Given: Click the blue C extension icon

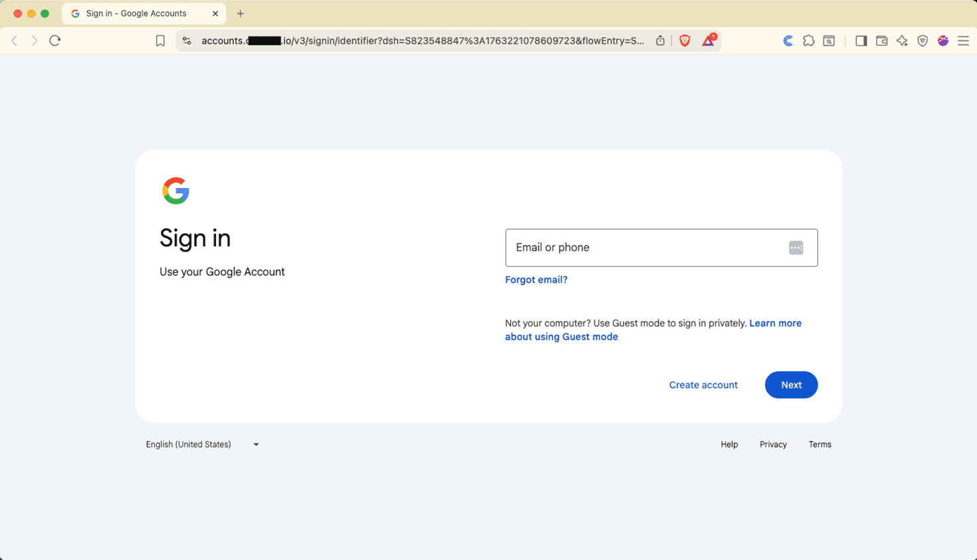Looking at the screenshot, I should pyautogui.click(x=788, y=41).
